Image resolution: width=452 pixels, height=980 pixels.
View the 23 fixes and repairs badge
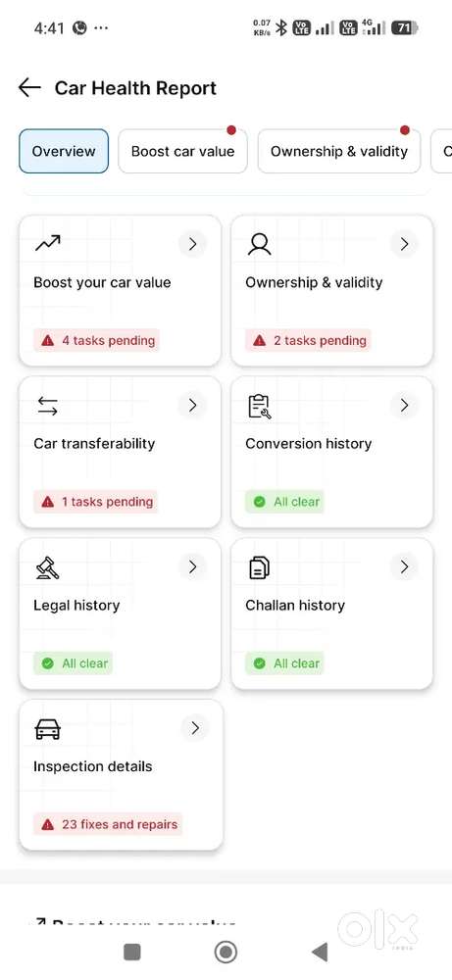(109, 824)
